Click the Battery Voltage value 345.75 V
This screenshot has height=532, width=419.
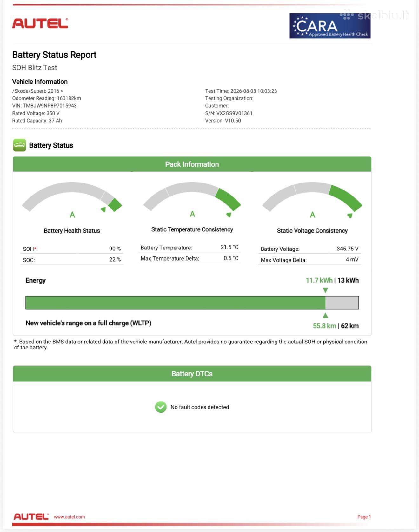pyautogui.click(x=348, y=249)
